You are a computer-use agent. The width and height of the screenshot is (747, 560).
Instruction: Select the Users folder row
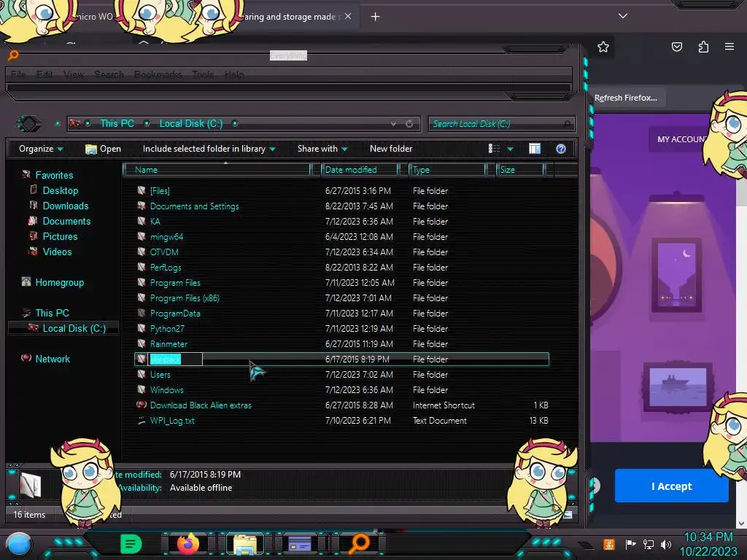pos(341,375)
